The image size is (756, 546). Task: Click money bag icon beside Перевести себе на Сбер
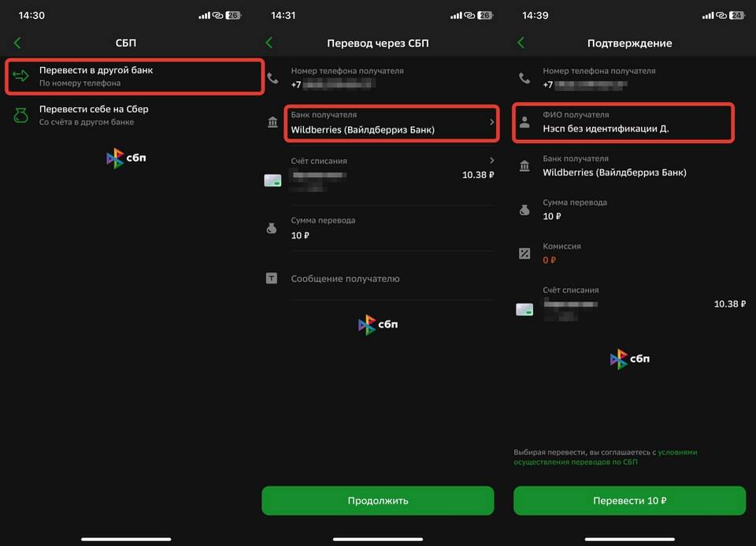coord(22,115)
